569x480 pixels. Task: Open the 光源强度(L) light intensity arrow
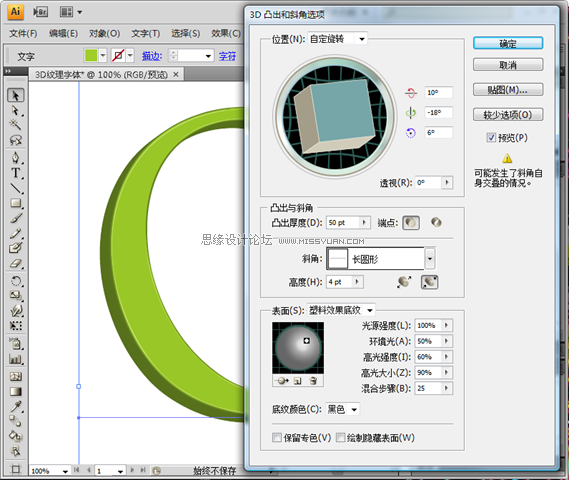pos(447,325)
